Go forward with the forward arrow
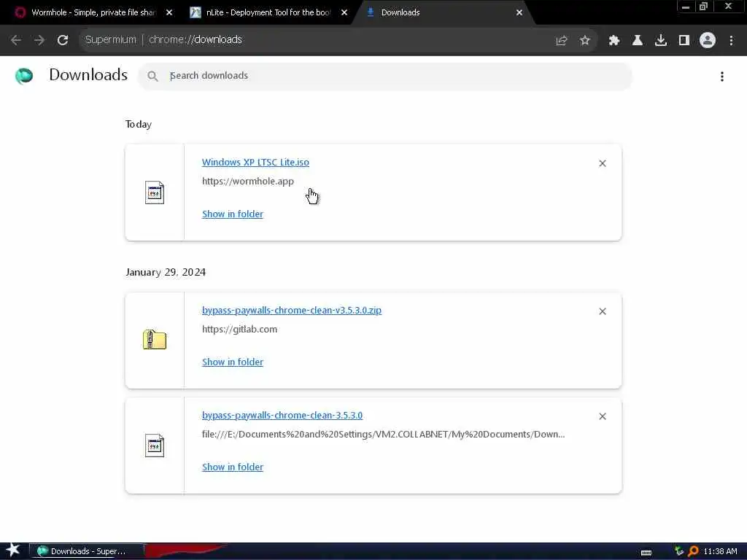This screenshot has height=560, width=747. pos(39,40)
